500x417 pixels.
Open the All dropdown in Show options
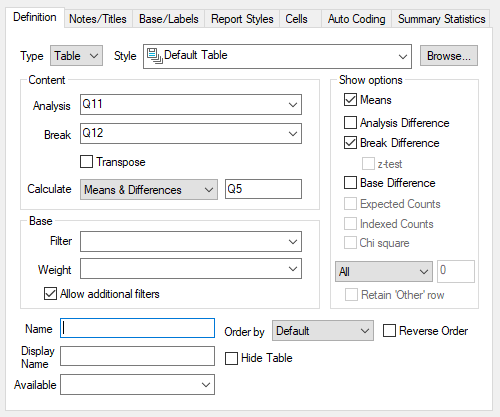pos(384,272)
